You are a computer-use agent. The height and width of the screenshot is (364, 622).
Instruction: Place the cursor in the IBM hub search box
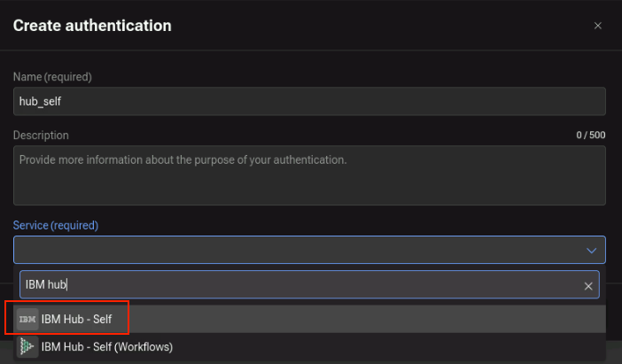[309, 284]
